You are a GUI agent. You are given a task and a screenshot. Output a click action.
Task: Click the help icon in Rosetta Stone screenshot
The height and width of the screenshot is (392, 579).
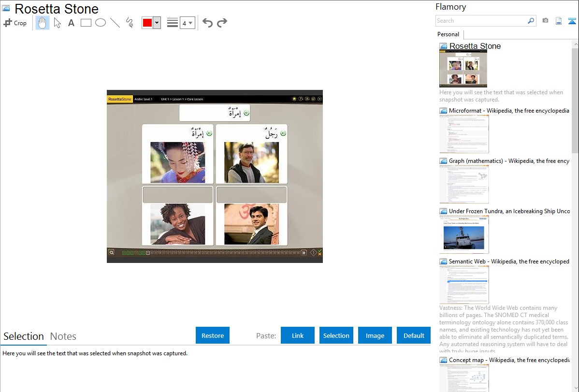[x=301, y=99]
